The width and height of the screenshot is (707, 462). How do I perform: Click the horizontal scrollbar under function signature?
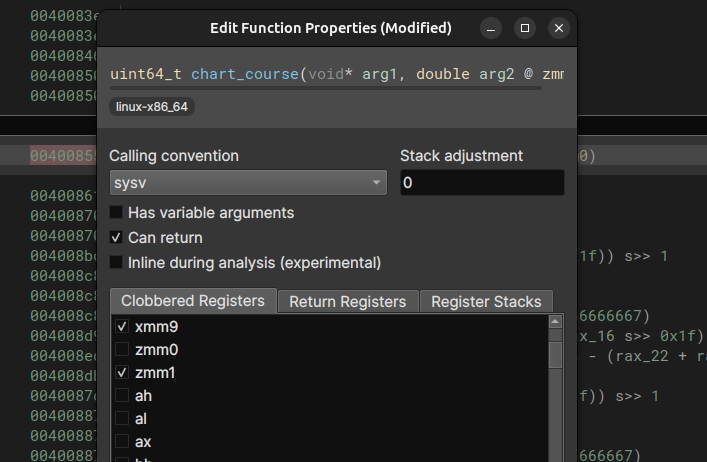[x=326, y=88]
